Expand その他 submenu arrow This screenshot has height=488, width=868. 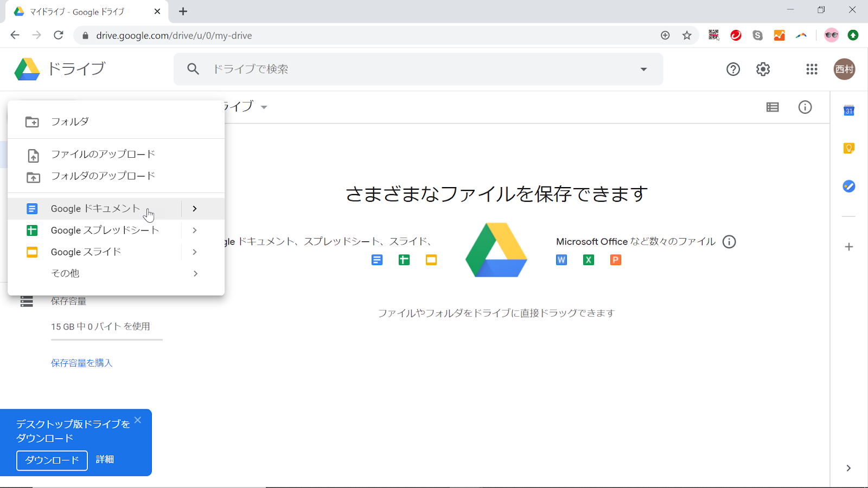tap(195, 274)
